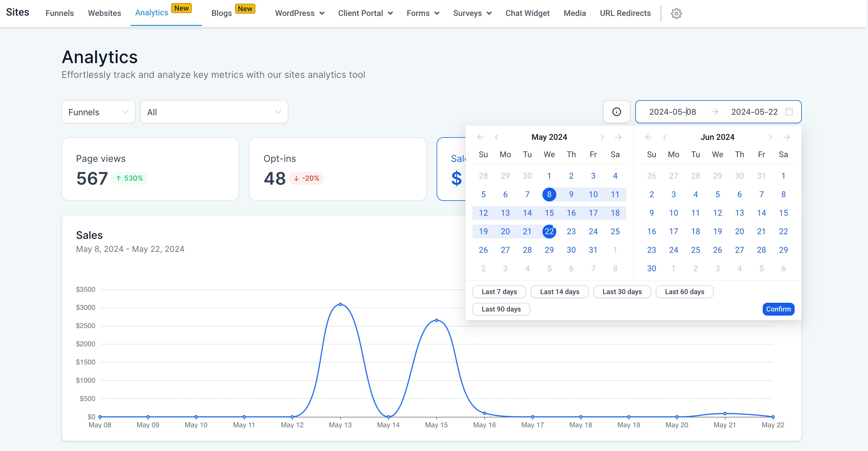Go to previous month in May calendar
868x451 pixels.
(496, 137)
